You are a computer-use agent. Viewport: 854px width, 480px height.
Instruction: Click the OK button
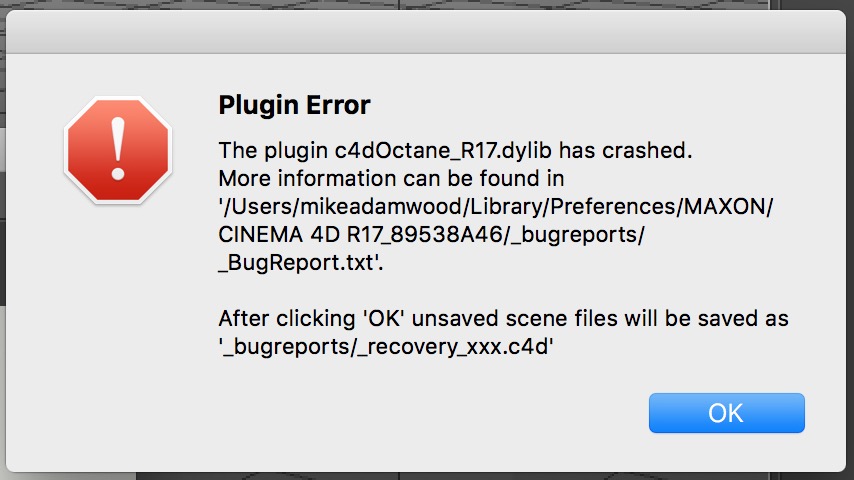pos(726,412)
